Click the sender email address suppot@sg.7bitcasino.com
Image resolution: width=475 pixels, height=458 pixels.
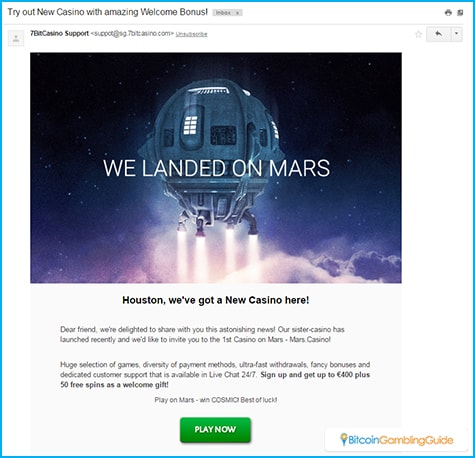[x=132, y=34]
